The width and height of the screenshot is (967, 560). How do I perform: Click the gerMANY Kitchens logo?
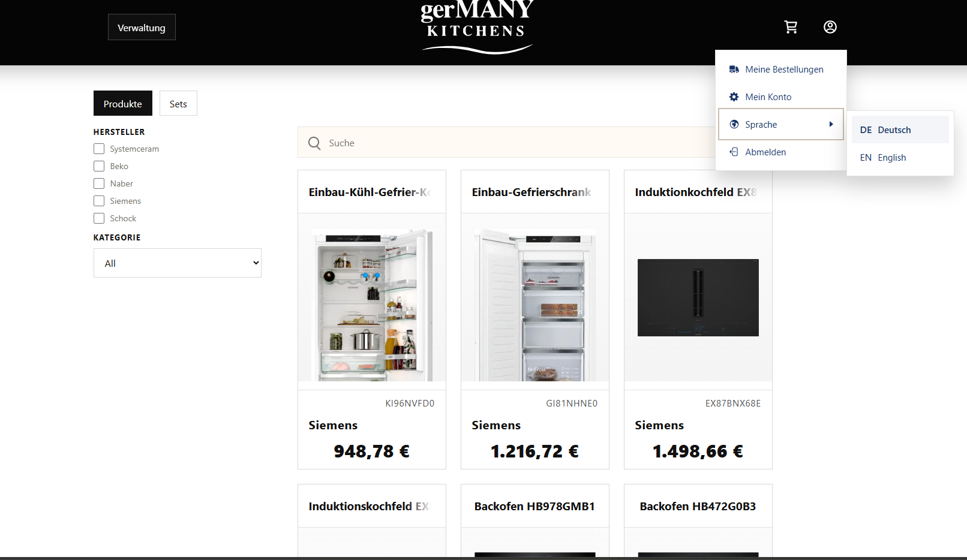tap(477, 27)
